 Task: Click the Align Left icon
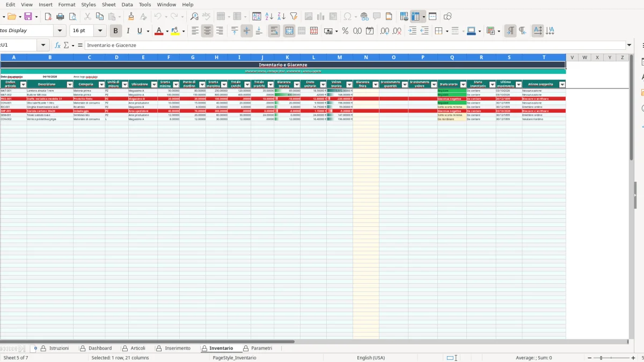click(x=195, y=31)
